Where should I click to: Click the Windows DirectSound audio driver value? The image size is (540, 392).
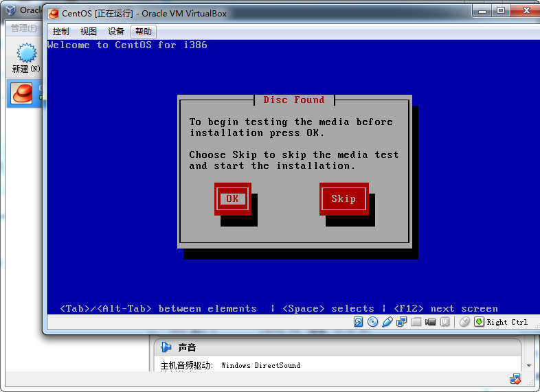[260, 365]
